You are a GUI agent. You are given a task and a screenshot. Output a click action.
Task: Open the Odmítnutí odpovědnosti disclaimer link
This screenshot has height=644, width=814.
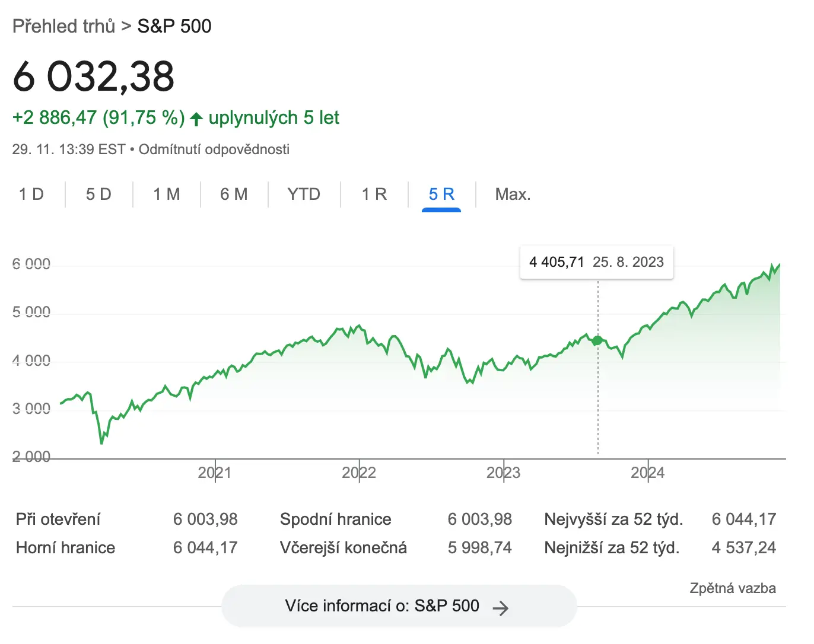click(214, 149)
